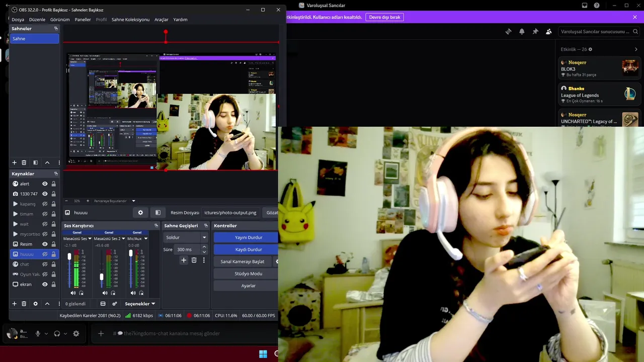This screenshot has width=644, height=362.
Task: Open Masaüstü Ses 2 channel options arrow
Action: [x=123, y=238]
